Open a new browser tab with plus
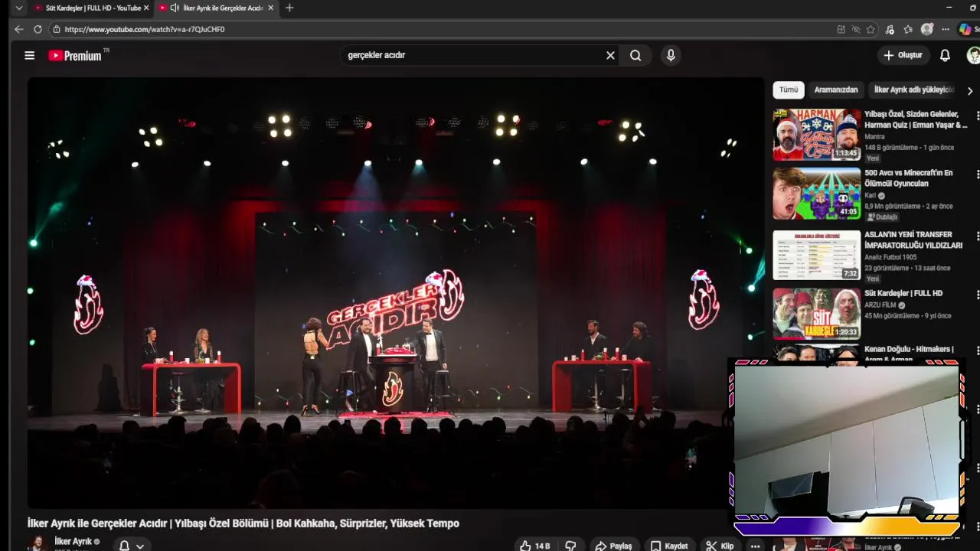 (x=289, y=8)
